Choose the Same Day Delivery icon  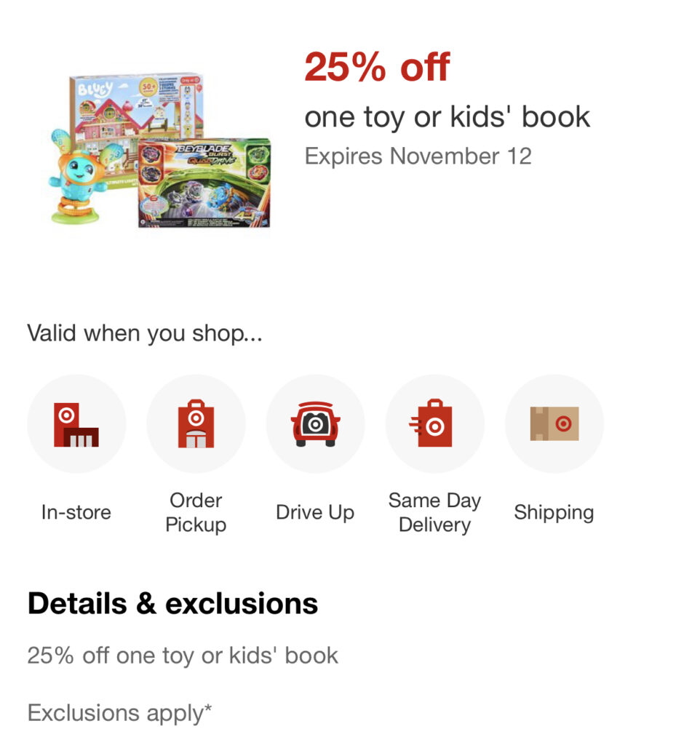coord(434,424)
